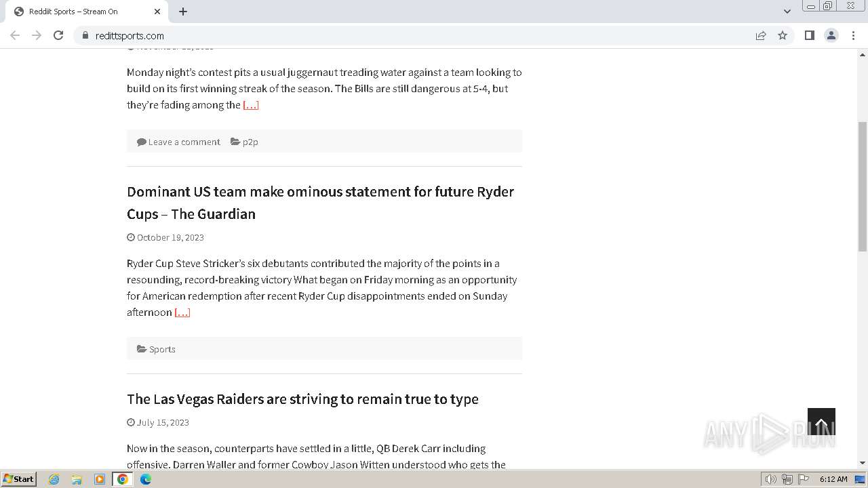Click the July 15, 2023 date
This screenshot has height=488, width=868.
click(163, 422)
